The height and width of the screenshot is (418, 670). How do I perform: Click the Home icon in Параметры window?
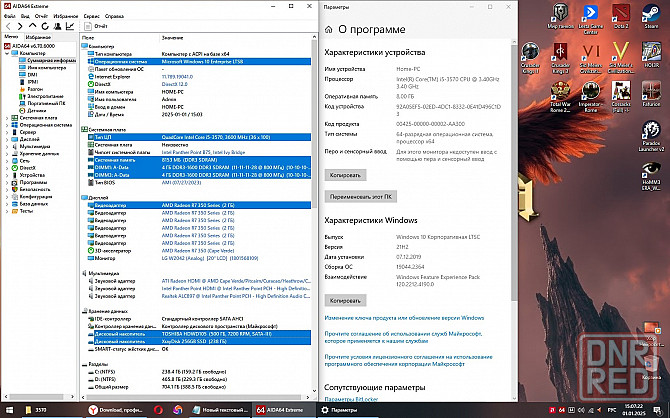point(329,29)
